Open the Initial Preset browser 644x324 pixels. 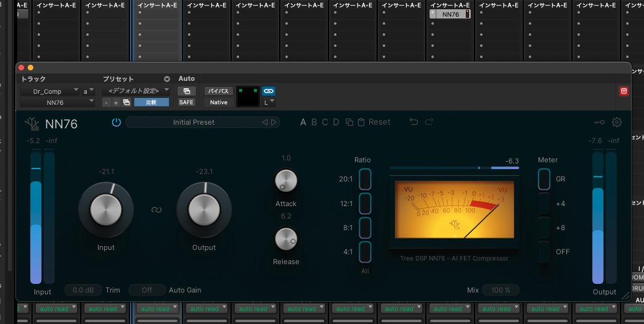tap(194, 122)
